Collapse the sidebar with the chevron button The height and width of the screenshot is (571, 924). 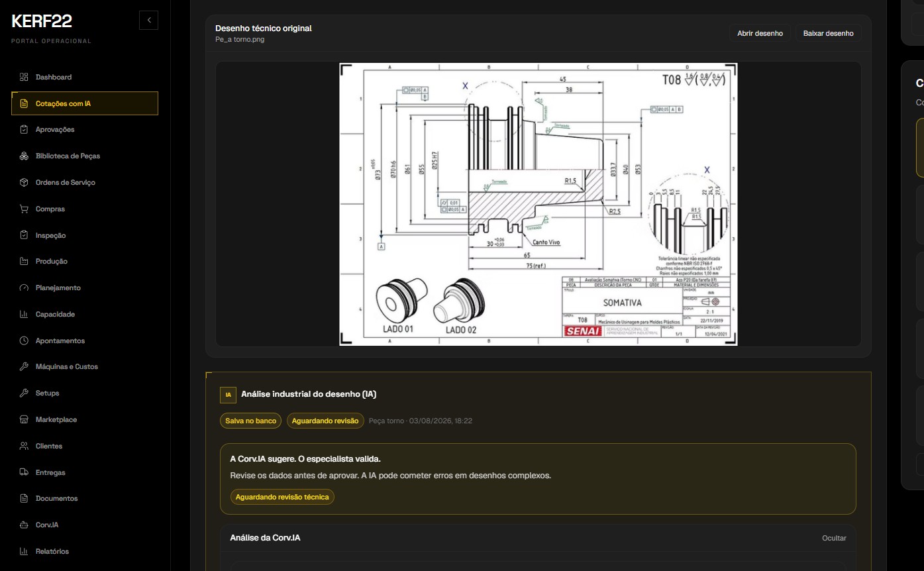click(x=149, y=21)
